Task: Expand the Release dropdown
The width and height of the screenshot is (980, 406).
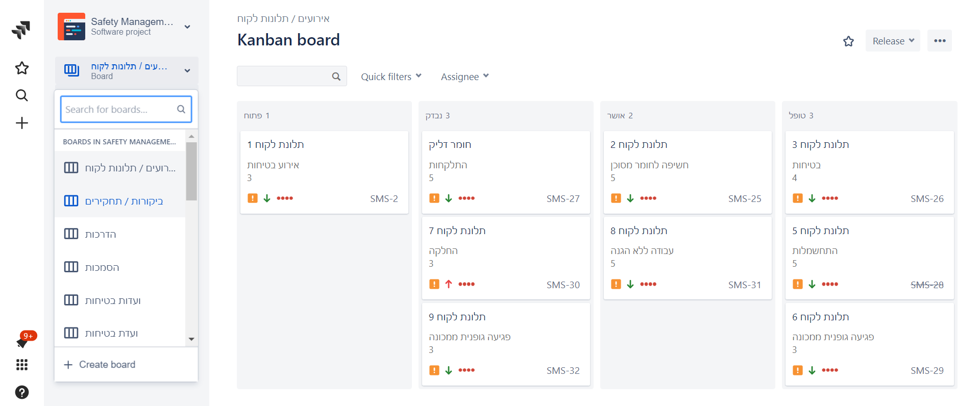Action: pos(892,41)
